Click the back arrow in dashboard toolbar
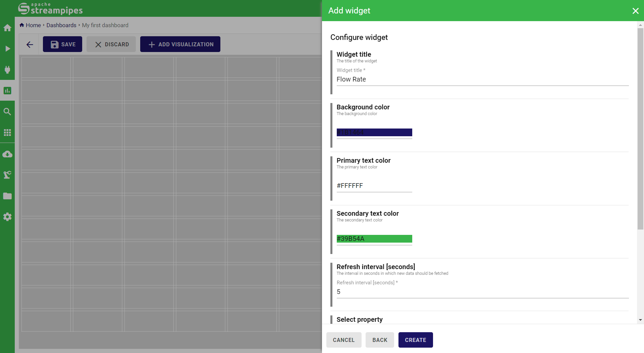644x353 pixels. point(30,44)
